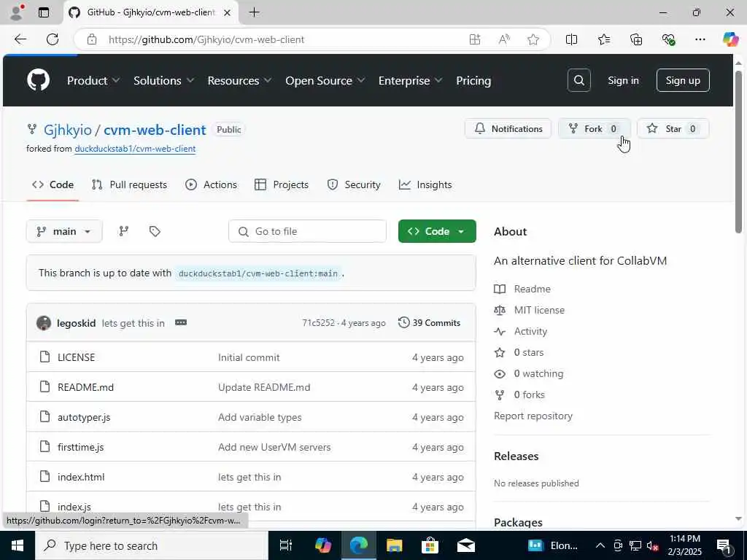Open Edge favorites list icon
This screenshot has width=747, height=560.
pyautogui.click(x=603, y=39)
